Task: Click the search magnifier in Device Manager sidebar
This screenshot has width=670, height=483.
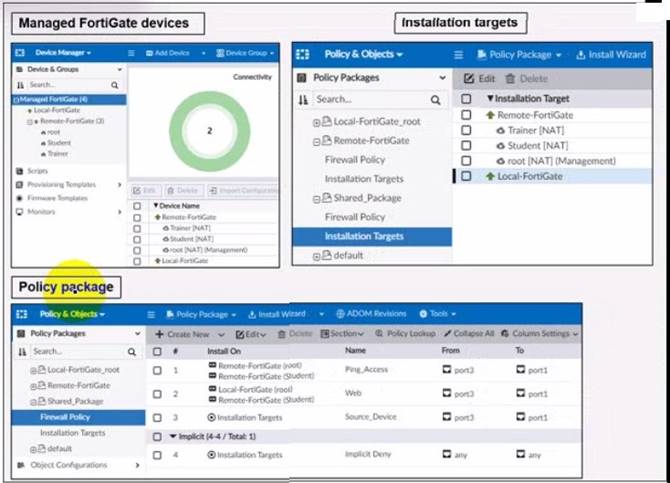Action: tap(116, 86)
